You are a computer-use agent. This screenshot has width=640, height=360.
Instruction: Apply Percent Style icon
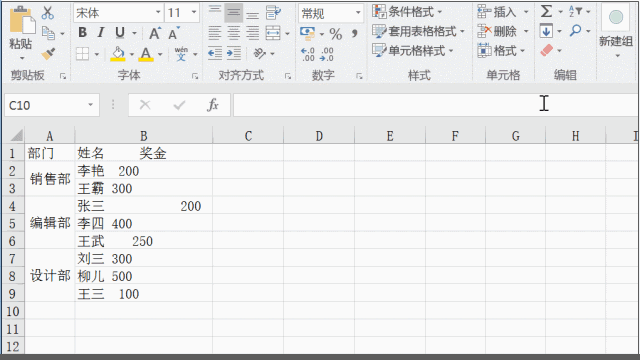coord(336,33)
